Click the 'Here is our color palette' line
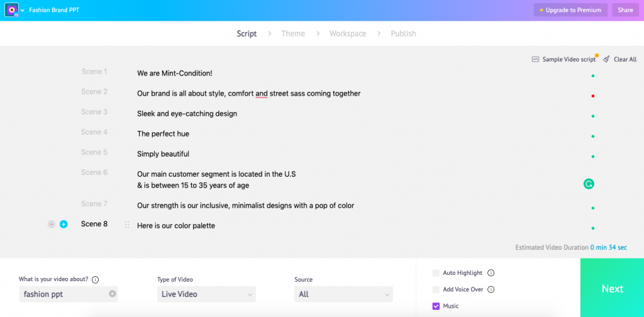644x317 pixels. 176,226
